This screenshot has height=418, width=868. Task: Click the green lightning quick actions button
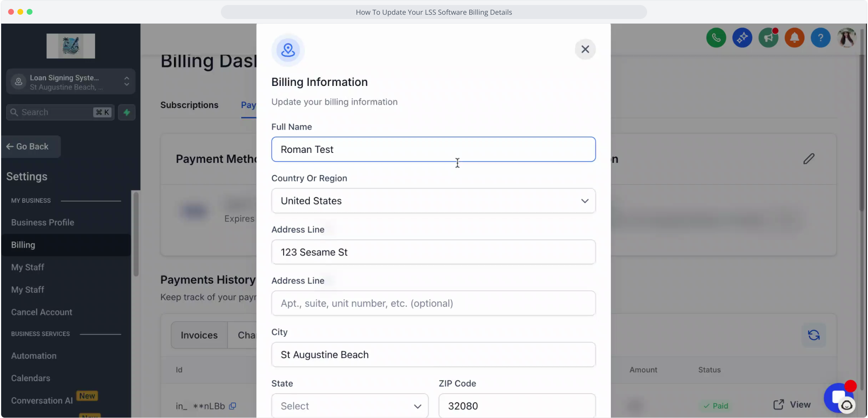[126, 112]
